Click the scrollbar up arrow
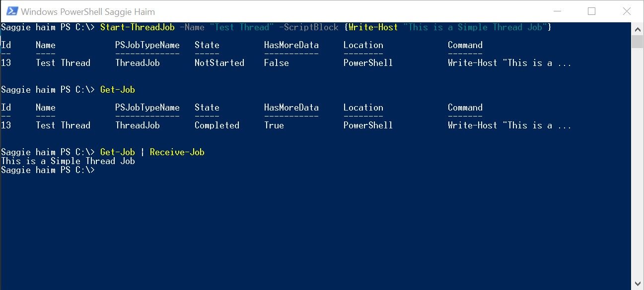This screenshot has width=644, height=290. 638,28
